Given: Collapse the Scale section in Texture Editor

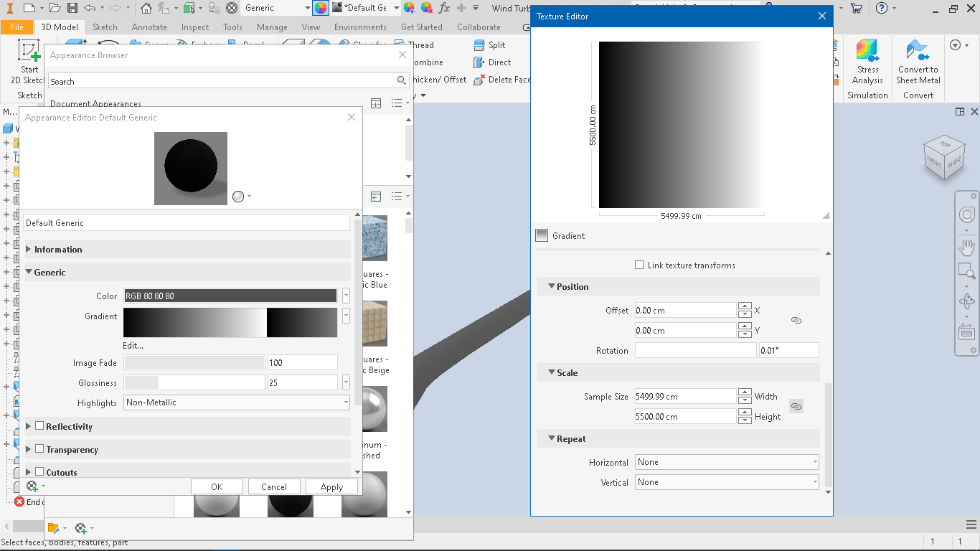Looking at the screenshot, I should (552, 372).
